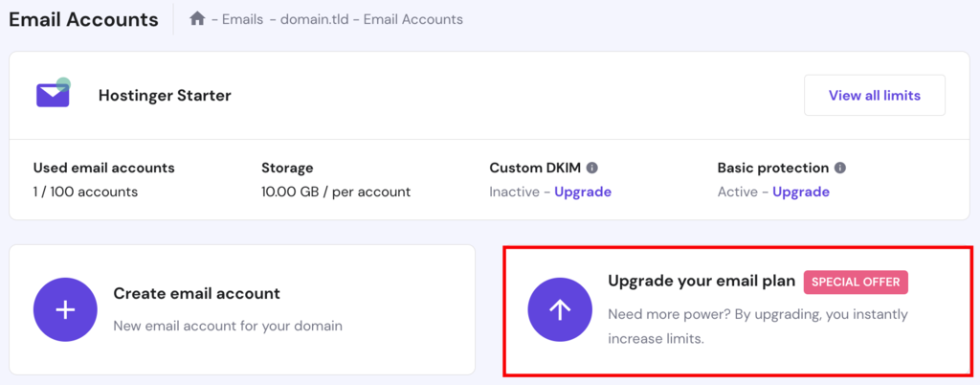
Task: Click the home icon in the breadcrumb
Action: 197,19
